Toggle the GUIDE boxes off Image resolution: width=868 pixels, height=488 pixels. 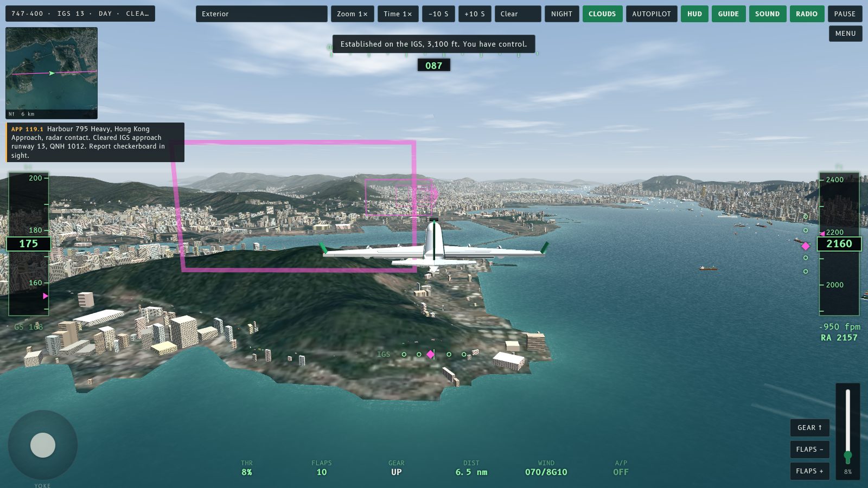point(728,14)
